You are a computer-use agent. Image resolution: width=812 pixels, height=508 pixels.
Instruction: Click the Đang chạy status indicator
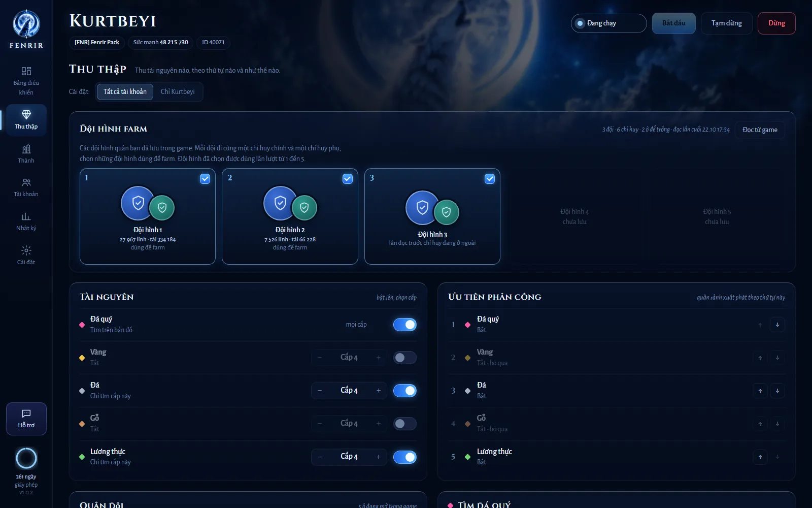tap(608, 23)
